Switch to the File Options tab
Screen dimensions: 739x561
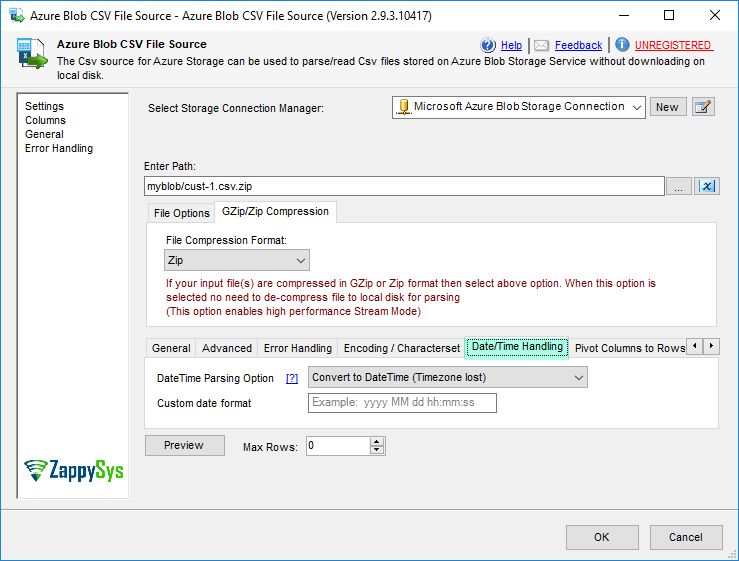pyautogui.click(x=181, y=213)
